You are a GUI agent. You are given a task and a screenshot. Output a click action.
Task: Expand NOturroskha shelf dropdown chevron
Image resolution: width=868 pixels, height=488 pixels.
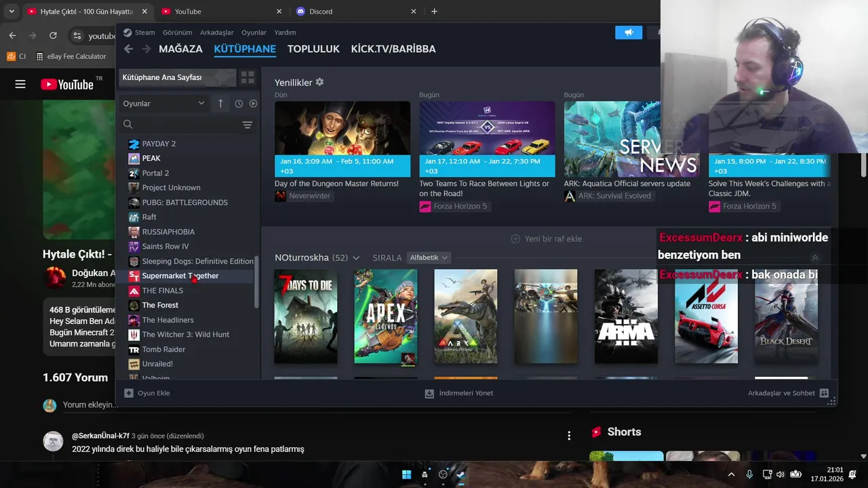[x=356, y=258]
